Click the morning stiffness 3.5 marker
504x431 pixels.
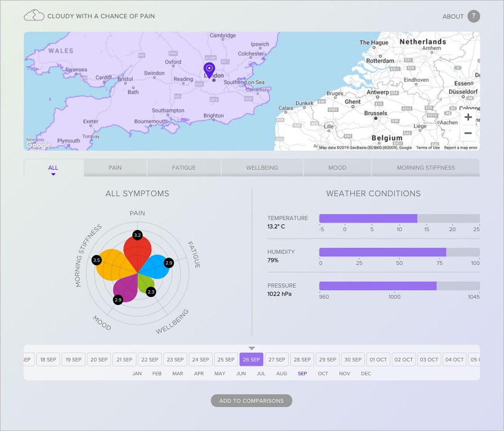point(96,260)
